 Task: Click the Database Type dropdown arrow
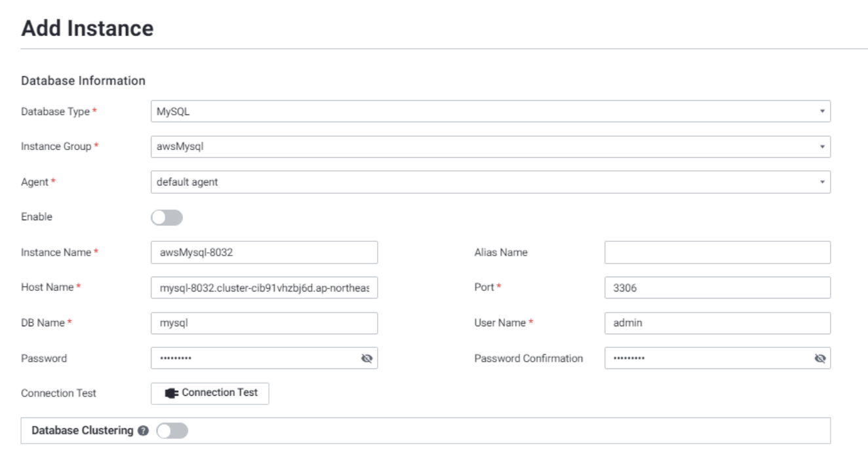coord(821,111)
